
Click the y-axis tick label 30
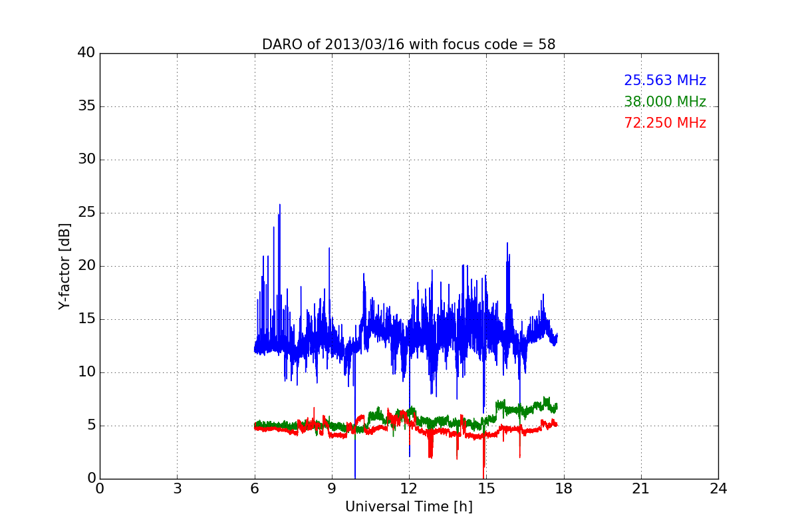[x=86, y=160]
